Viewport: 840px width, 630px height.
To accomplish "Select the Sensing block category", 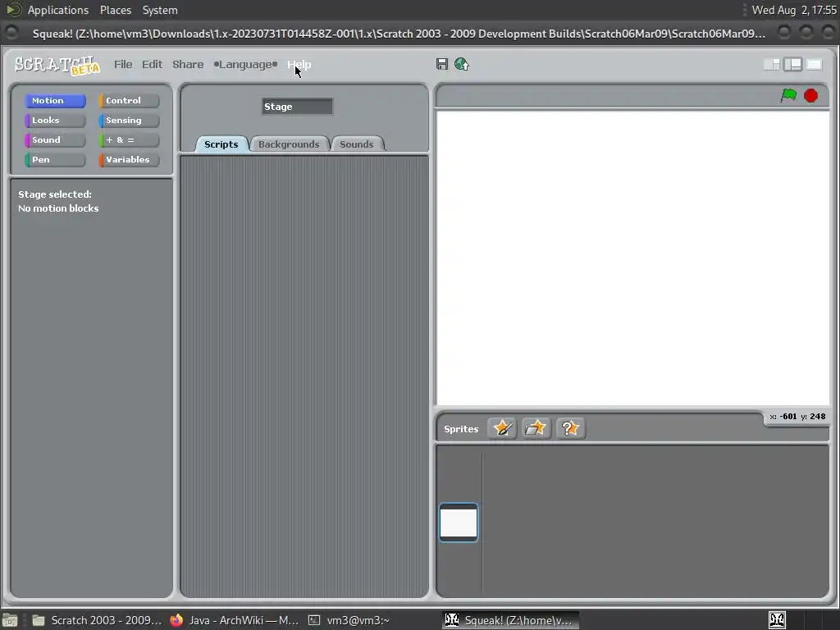I will coord(129,121).
